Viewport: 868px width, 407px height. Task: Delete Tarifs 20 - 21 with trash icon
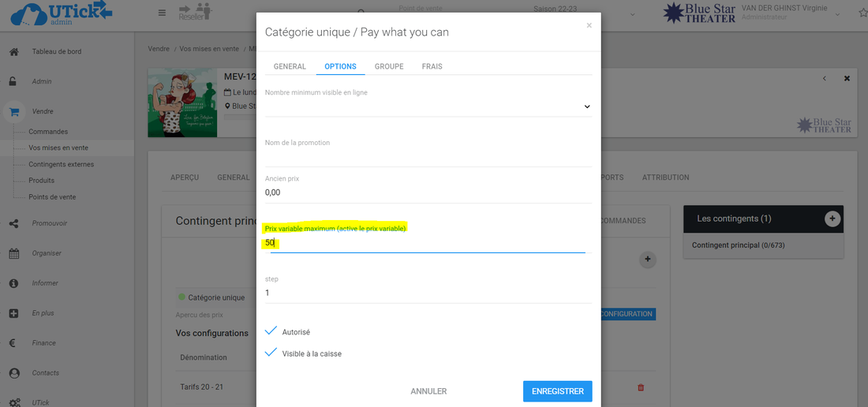pos(640,387)
